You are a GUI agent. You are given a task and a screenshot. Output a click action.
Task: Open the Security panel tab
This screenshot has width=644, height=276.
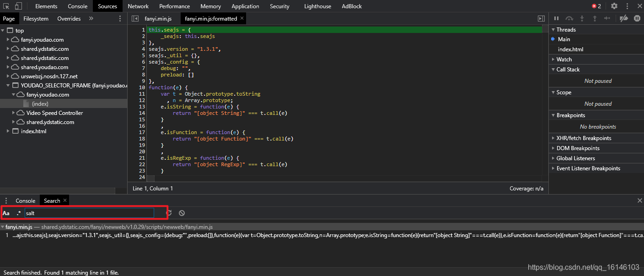pos(280,6)
